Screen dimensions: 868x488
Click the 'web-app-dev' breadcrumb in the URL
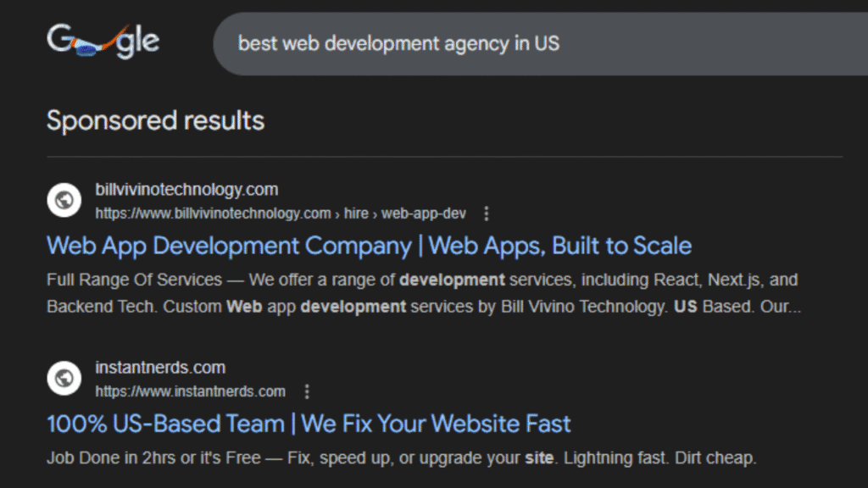click(424, 213)
